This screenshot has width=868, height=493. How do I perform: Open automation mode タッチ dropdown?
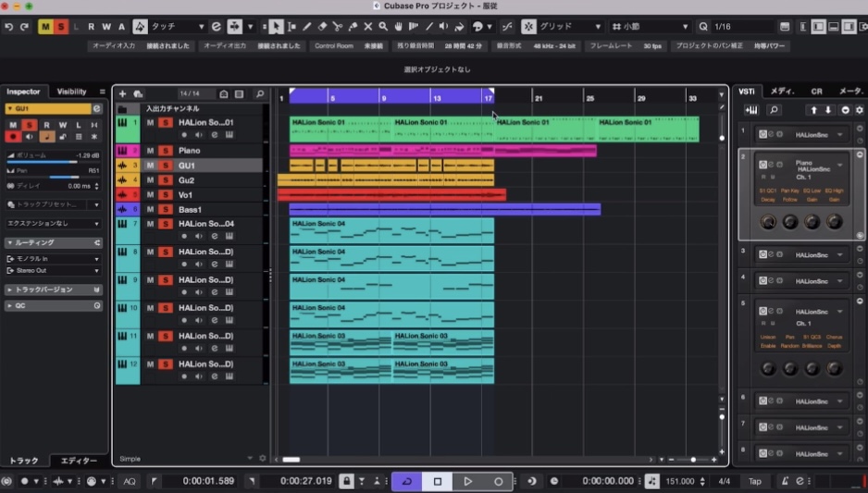177,27
